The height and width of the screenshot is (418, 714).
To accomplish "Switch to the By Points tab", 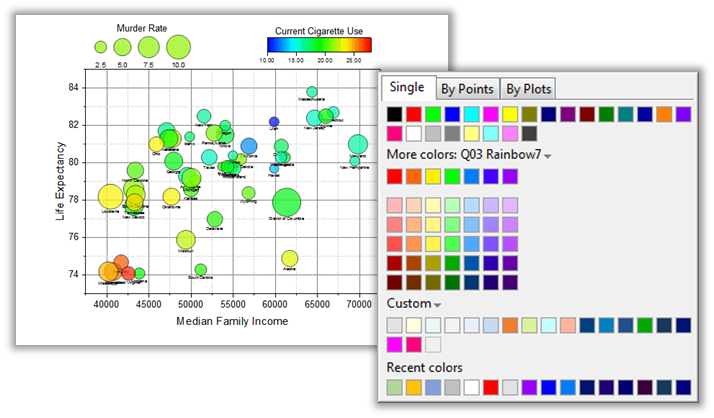I will [468, 88].
